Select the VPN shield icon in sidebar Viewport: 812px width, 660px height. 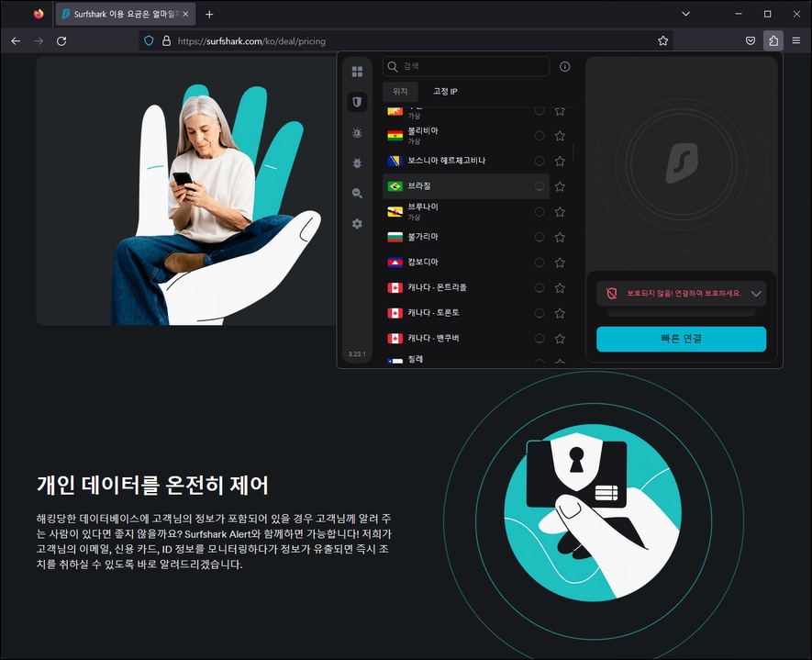point(357,102)
